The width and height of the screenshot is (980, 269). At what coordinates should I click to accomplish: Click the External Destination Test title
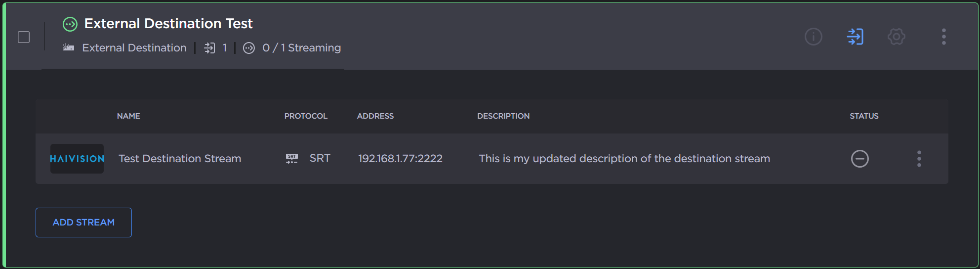(168, 24)
